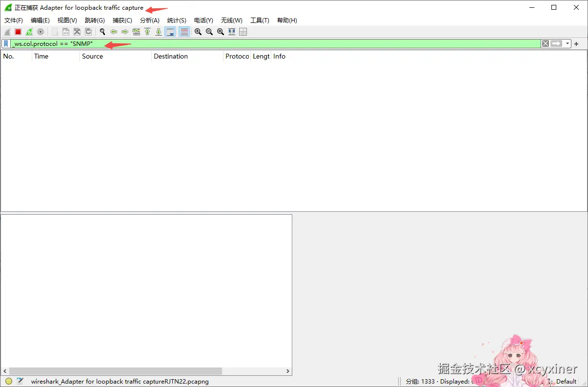Sort packets by Info column
The image size is (588, 387).
point(429,56)
